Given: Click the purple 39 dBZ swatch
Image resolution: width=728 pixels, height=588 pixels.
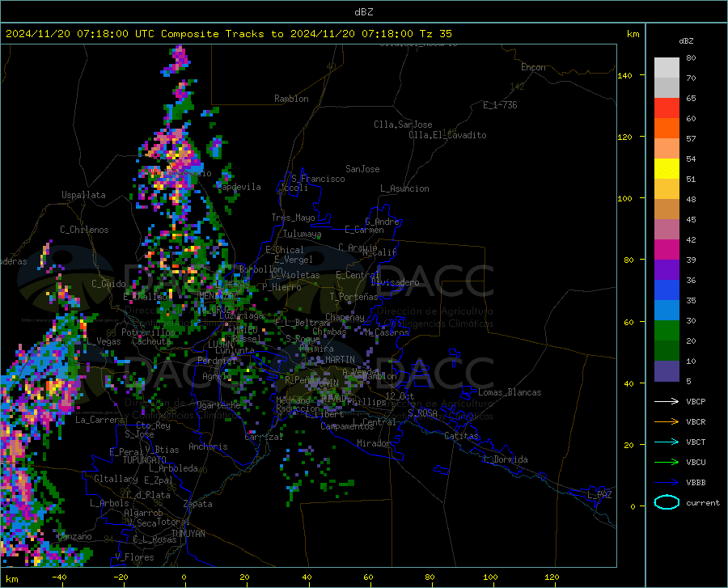Looking at the screenshot, I should (x=667, y=270).
